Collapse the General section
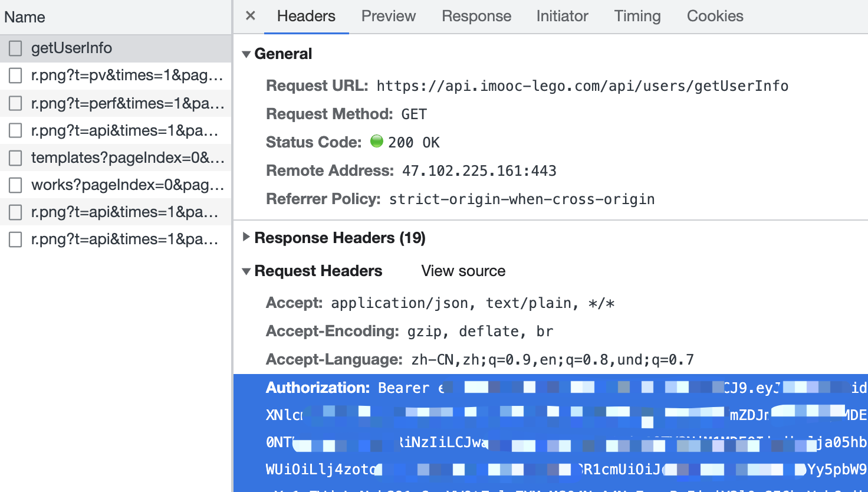Image resolution: width=868 pixels, height=492 pixels. [x=246, y=54]
